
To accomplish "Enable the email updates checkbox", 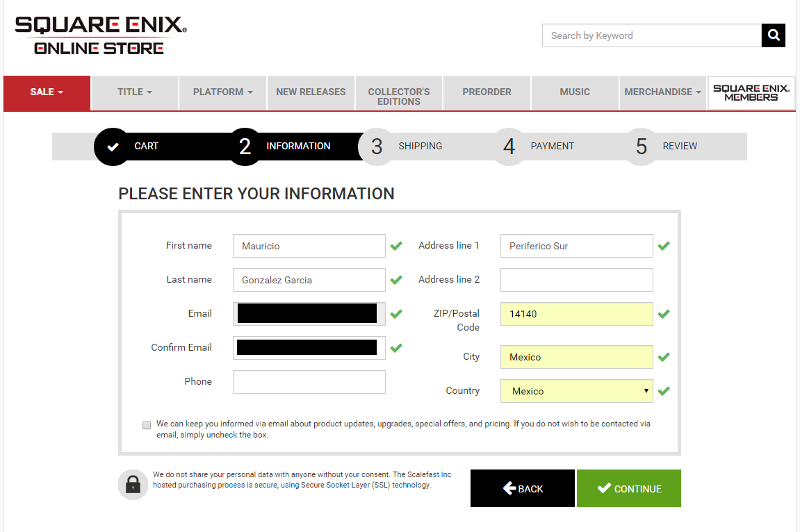I will 147,425.
